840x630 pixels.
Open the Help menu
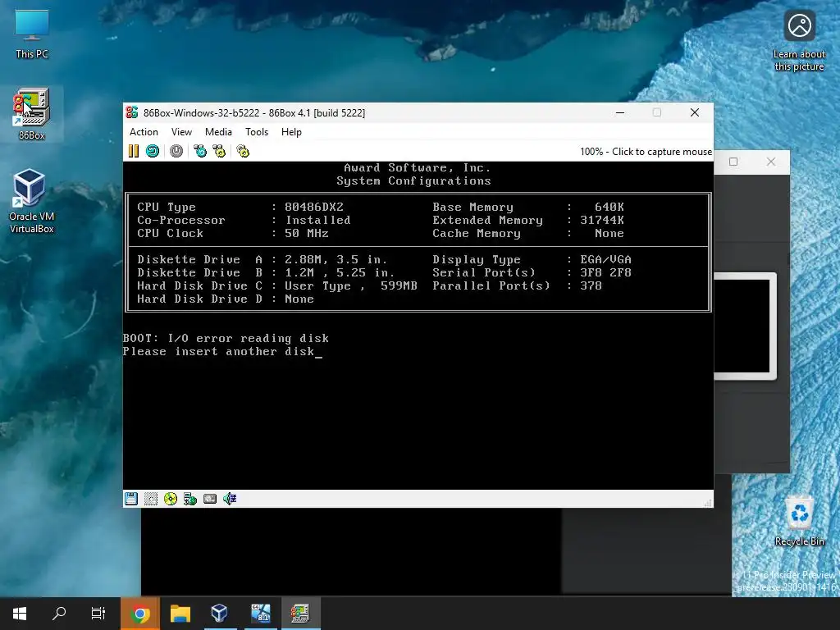(291, 132)
